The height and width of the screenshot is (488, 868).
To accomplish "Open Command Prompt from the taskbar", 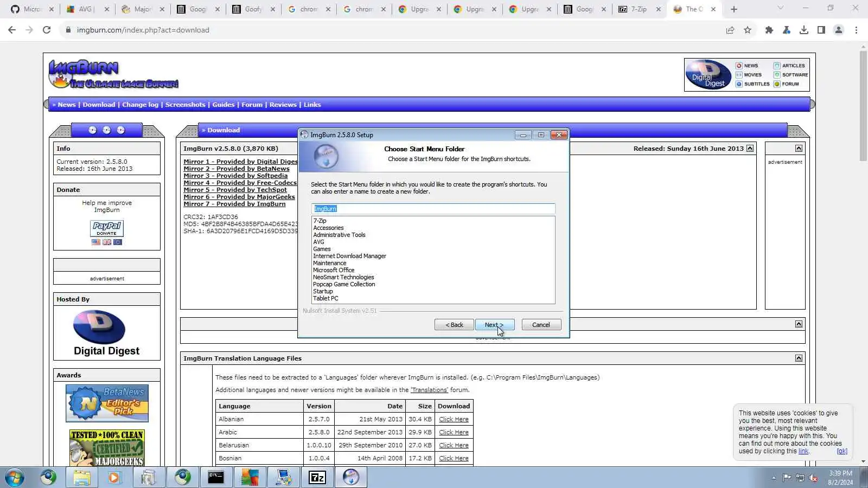I will 216,478.
